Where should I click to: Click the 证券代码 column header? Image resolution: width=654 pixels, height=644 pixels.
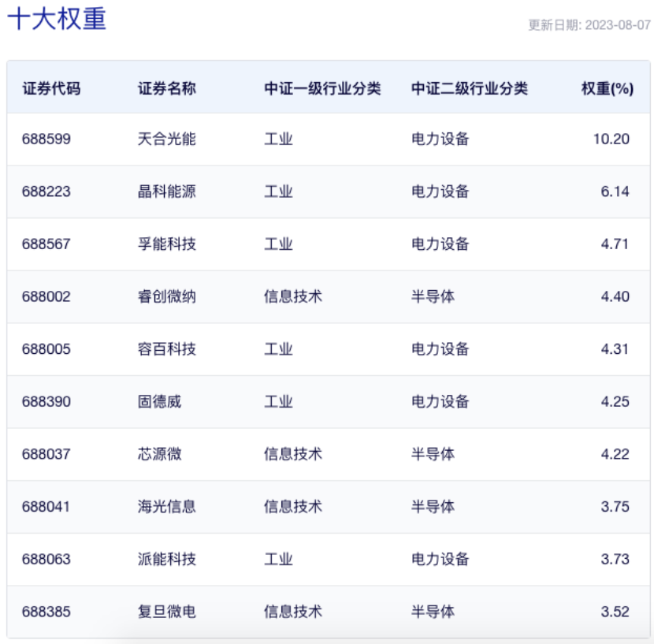point(51,88)
